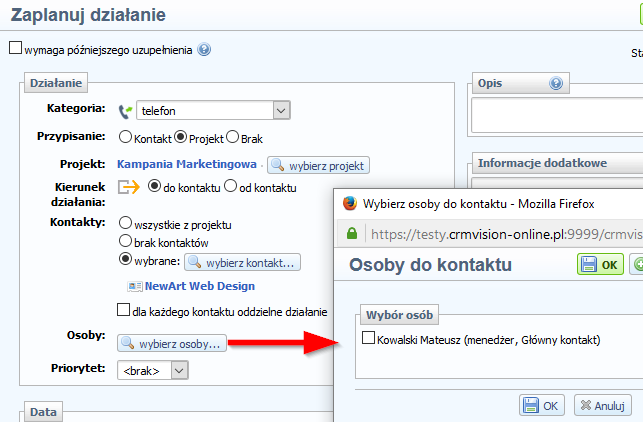643x422 pixels.
Task: Click the phone icon next to Kategoria
Action: pos(126,111)
